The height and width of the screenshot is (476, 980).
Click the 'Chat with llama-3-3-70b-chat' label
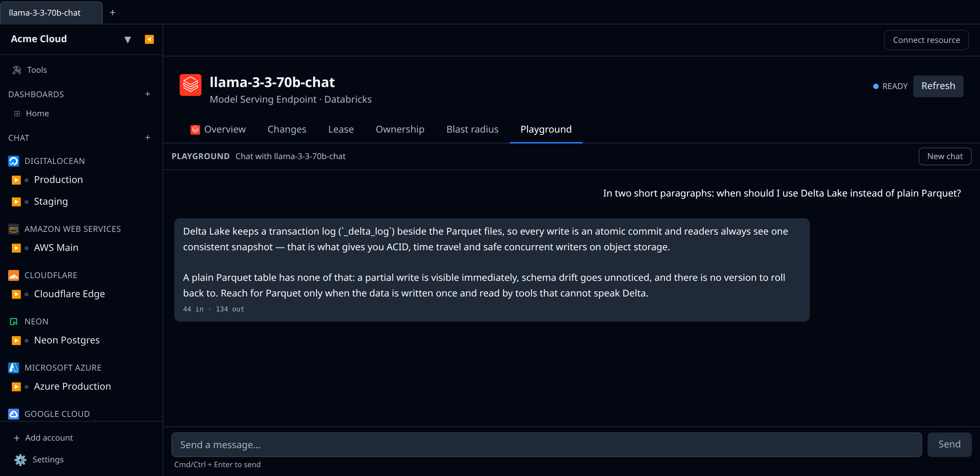pyautogui.click(x=290, y=156)
